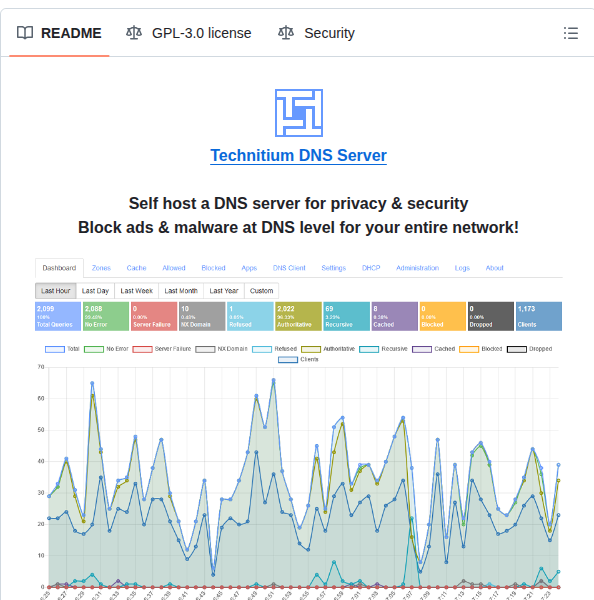Image resolution: width=594 pixels, height=600 pixels.
Task: Click the dark Dropped stat tile
Action: point(491,316)
